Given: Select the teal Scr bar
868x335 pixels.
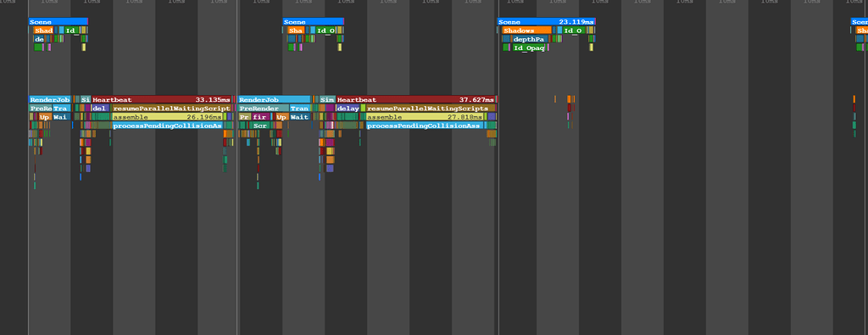Looking at the screenshot, I should 259,126.
